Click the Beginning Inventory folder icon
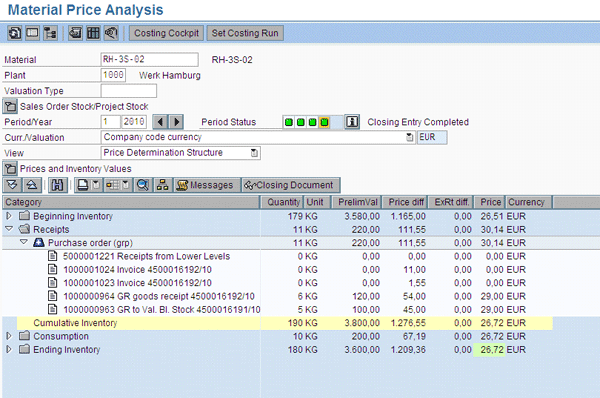The width and height of the screenshot is (600, 398). point(24,215)
